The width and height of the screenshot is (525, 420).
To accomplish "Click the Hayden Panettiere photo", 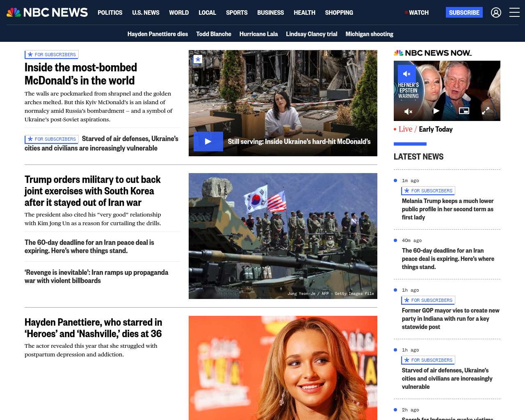I will tap(283, 368).
